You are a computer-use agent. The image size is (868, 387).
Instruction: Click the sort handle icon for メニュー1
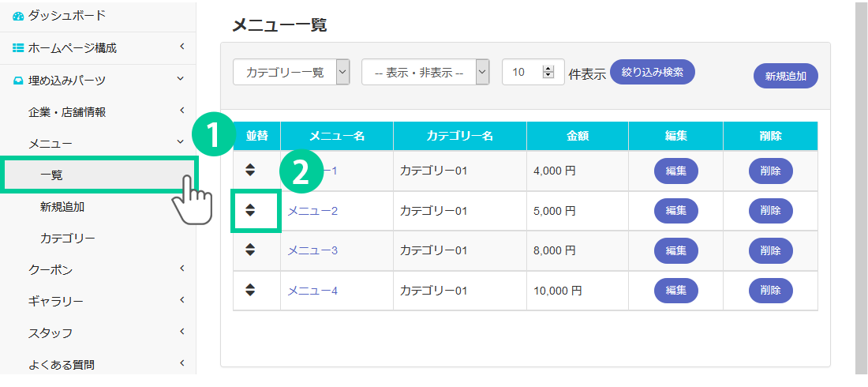tap(250, 170)
